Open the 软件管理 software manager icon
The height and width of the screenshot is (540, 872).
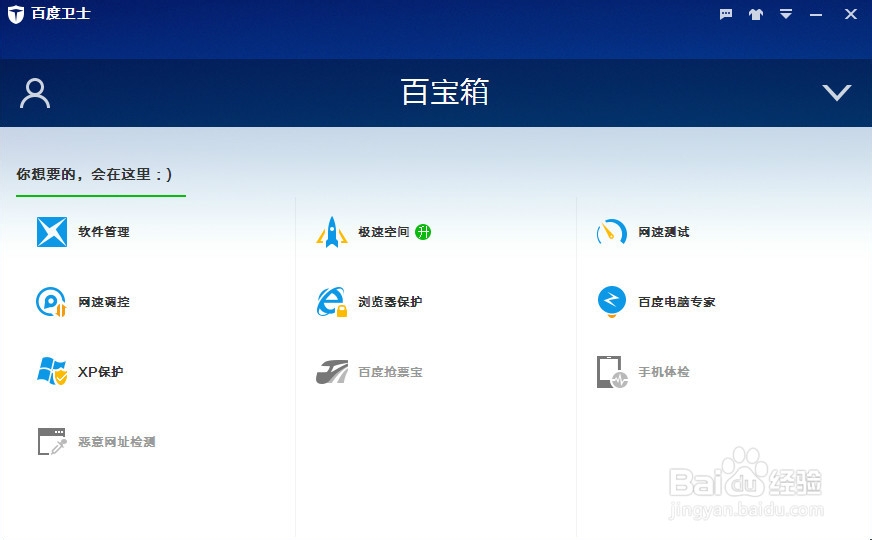coord(52,232)
